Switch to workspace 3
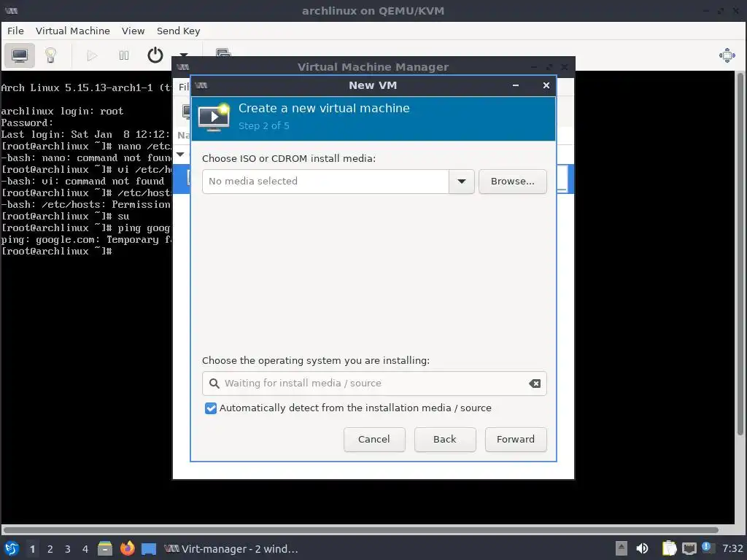This screenshot has height=560, width=747. [68, 549]
